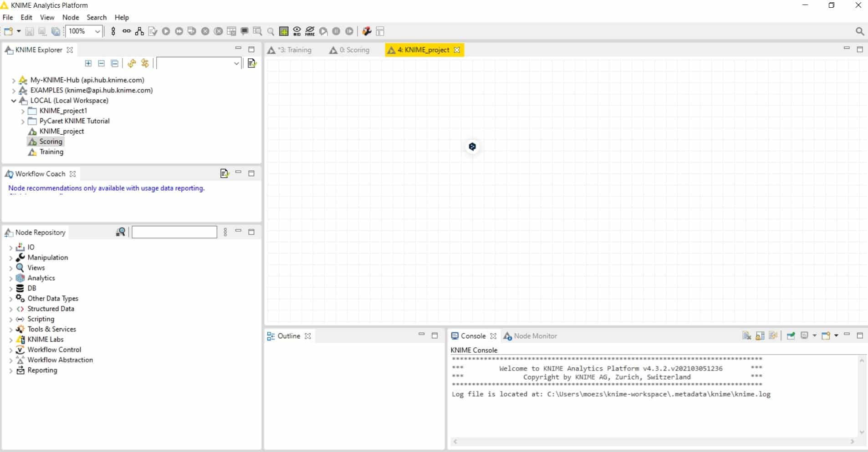Toggle fuzzy search icon in Node Repository

tap(120, 232)
